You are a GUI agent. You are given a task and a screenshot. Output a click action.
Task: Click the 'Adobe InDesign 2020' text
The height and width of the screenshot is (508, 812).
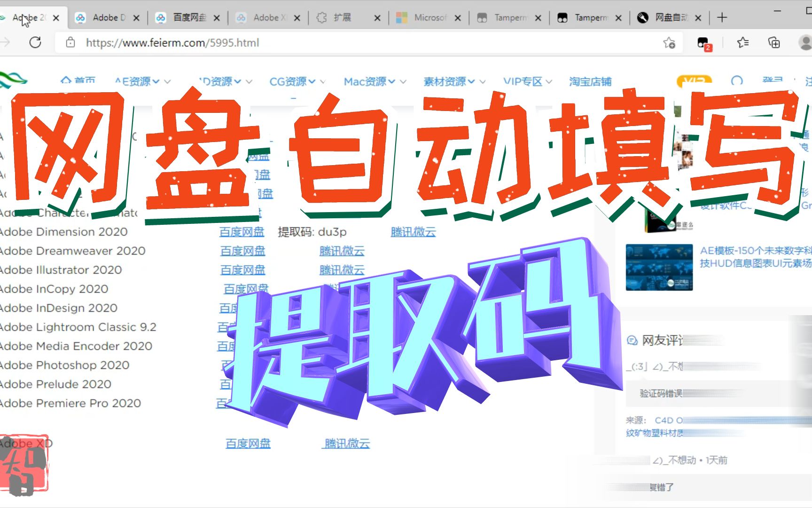point(59,308)
